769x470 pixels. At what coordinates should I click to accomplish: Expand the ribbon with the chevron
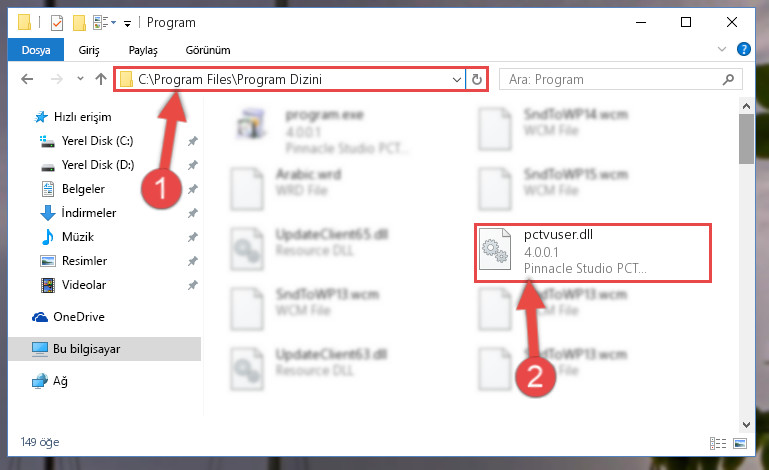[x=721, y=49]
